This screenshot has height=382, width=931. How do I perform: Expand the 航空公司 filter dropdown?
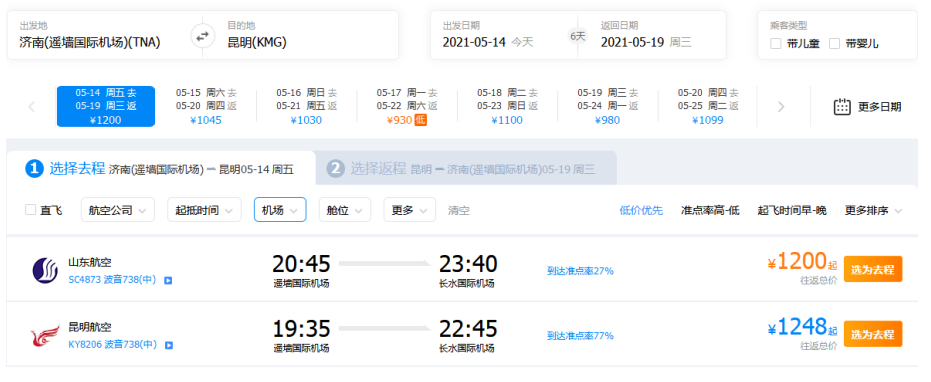click(118, 210)
